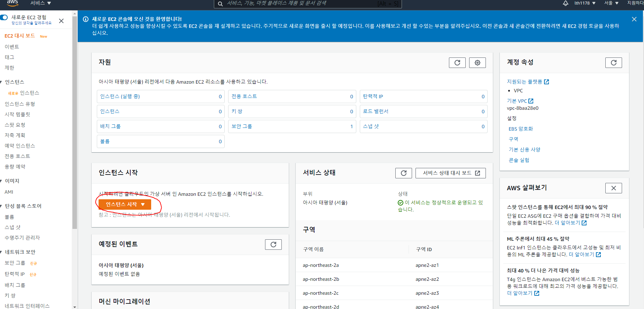
Task: Close the sidebar navigation panel
Action: tap(61, 21)
